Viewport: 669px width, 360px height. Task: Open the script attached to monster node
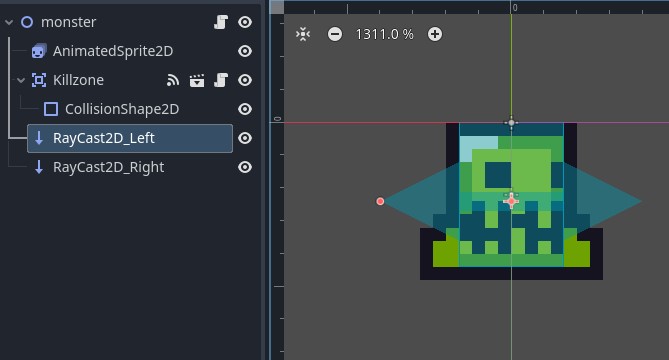[x=221, y=22]
